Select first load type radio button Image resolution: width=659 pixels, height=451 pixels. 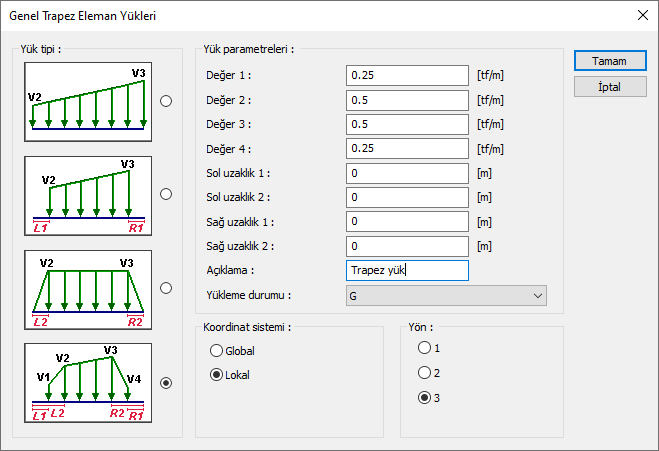coord(166,101)
